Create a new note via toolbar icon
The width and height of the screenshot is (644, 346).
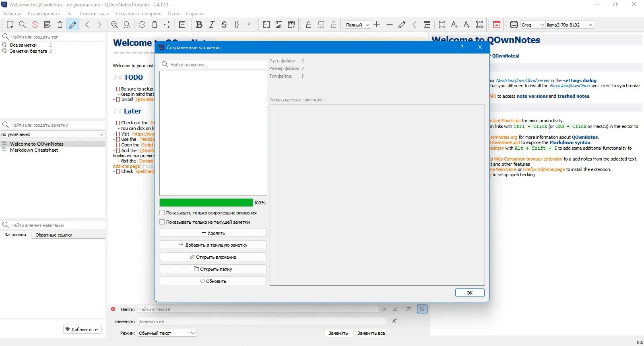point(10,25)
